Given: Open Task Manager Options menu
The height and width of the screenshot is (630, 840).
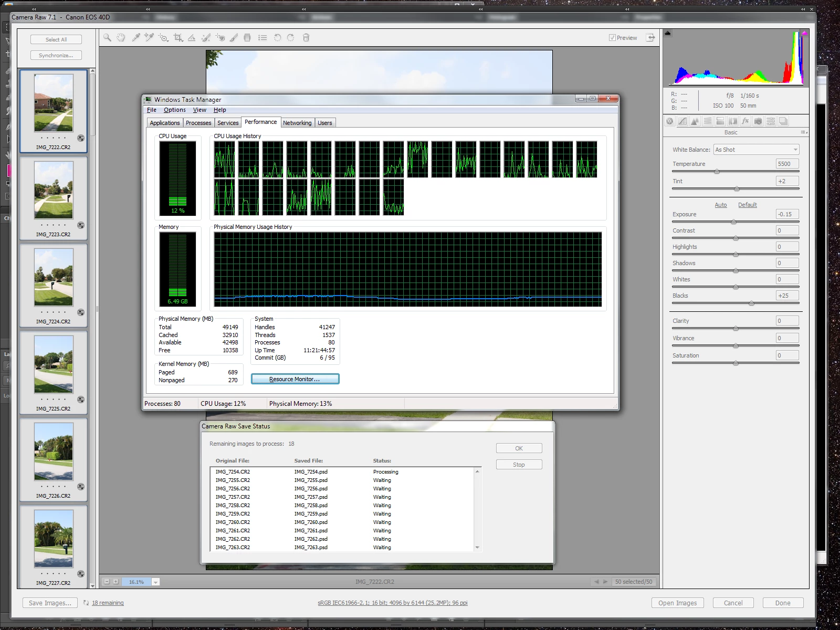Looking at the screenshot, I should (175, 110).
